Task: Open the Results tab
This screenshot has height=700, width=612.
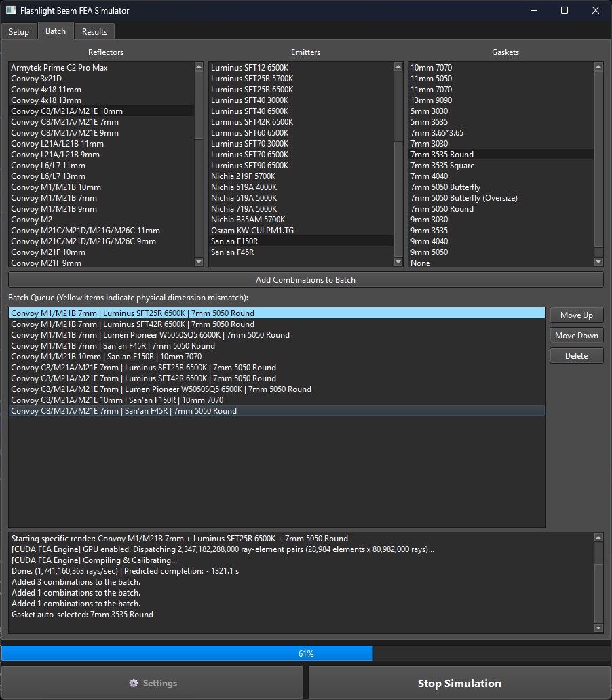Action: tap(94, 32)
